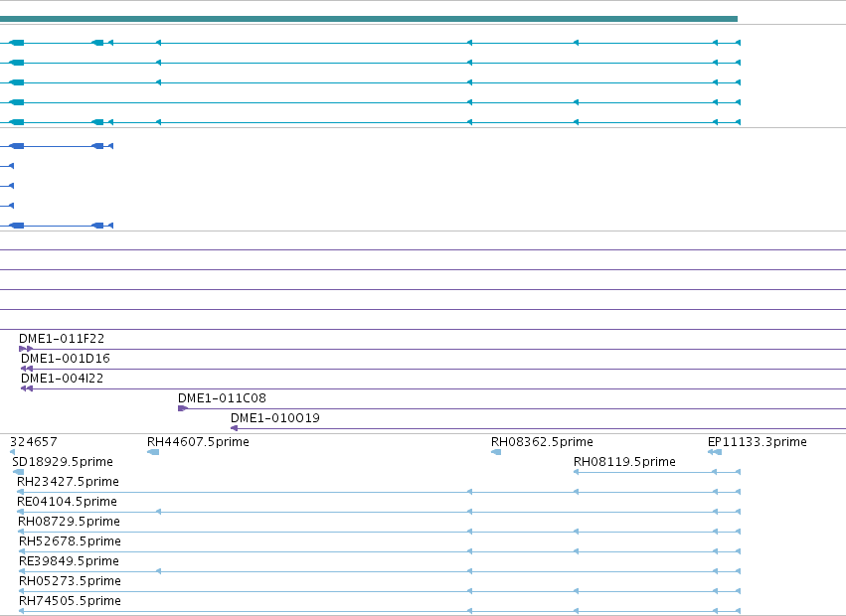This screenshot has height=616, width=846.
Task: Click the RH74505.5prime label
Action: click(70, 602)
